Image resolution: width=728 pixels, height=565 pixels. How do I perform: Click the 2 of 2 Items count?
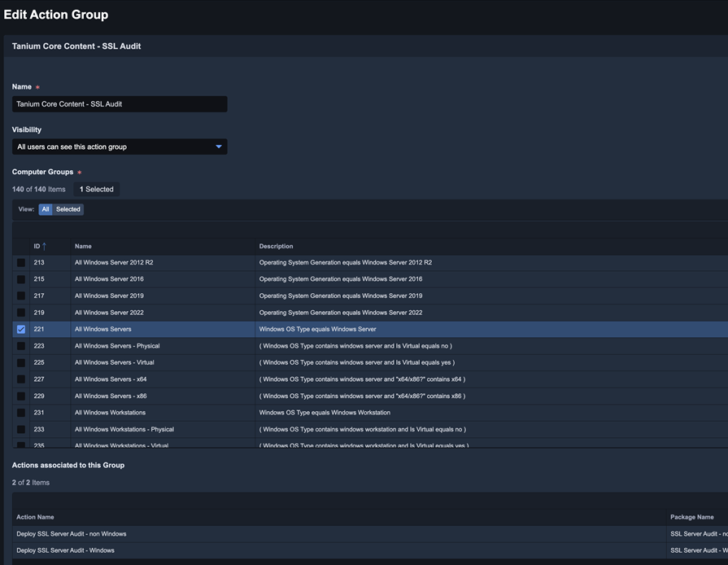tap(31, 483)
